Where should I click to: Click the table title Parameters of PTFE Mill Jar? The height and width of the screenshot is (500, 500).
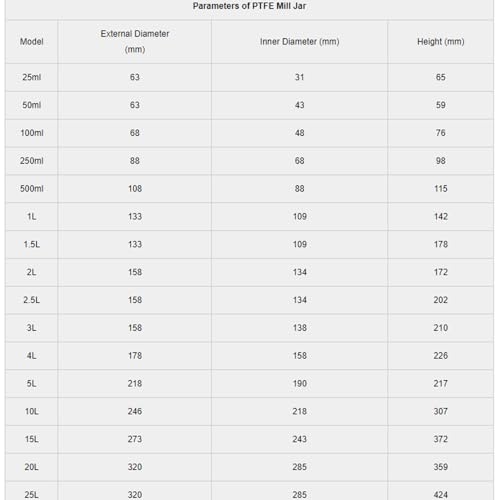click(249, 6)
